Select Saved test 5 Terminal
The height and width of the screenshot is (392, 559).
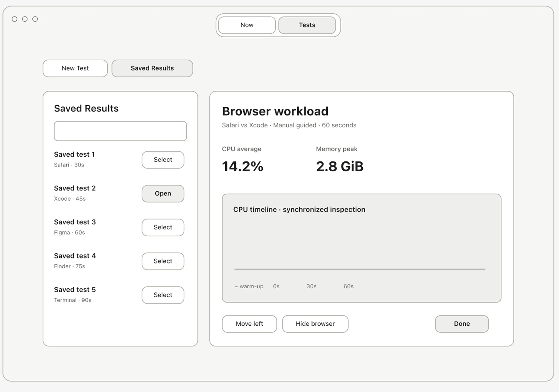163,295
